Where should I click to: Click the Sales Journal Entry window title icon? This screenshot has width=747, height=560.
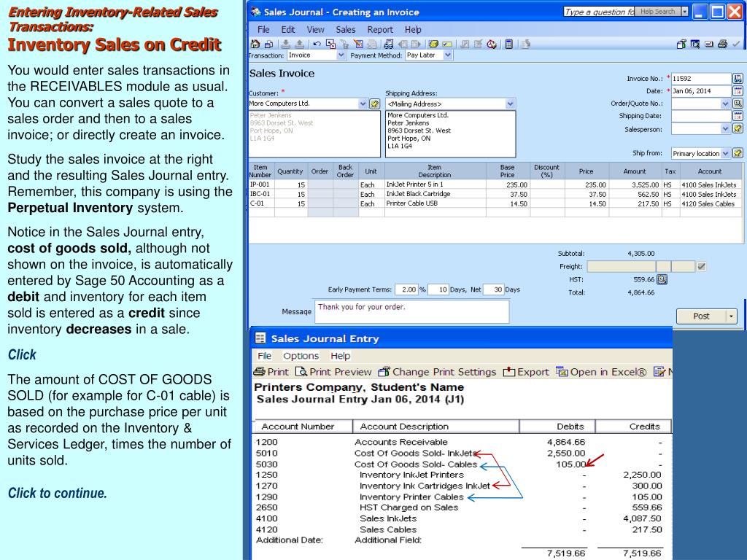click(260, 338)
